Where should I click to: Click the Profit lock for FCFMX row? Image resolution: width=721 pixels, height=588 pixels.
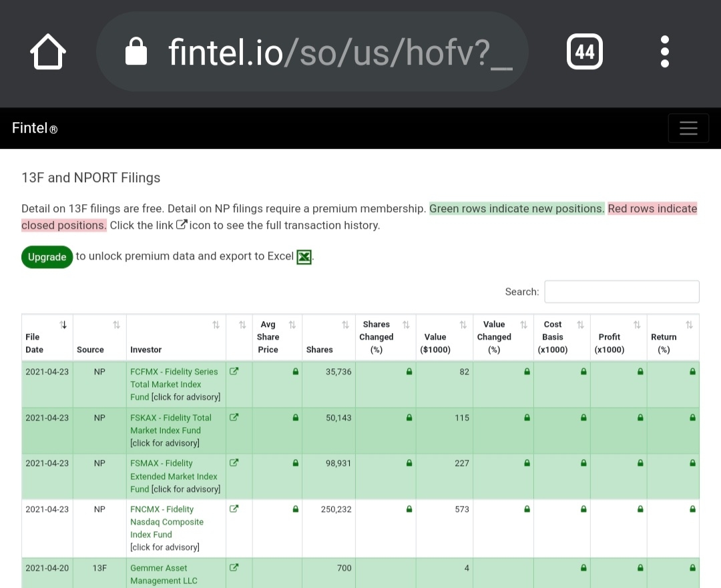click(640, 371)
